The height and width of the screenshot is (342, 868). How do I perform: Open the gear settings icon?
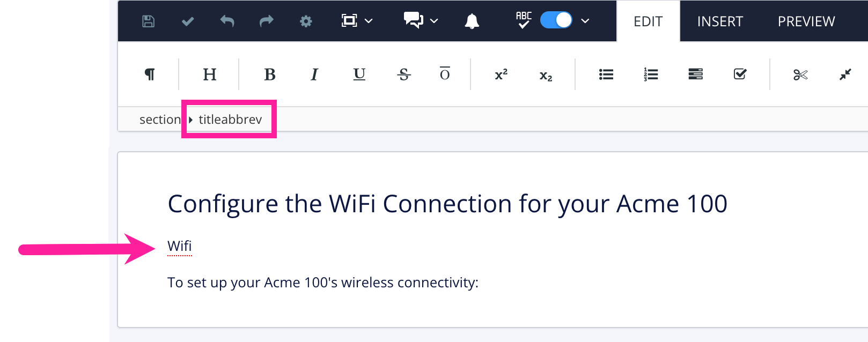pyautogui.click(x=306, y=21)
